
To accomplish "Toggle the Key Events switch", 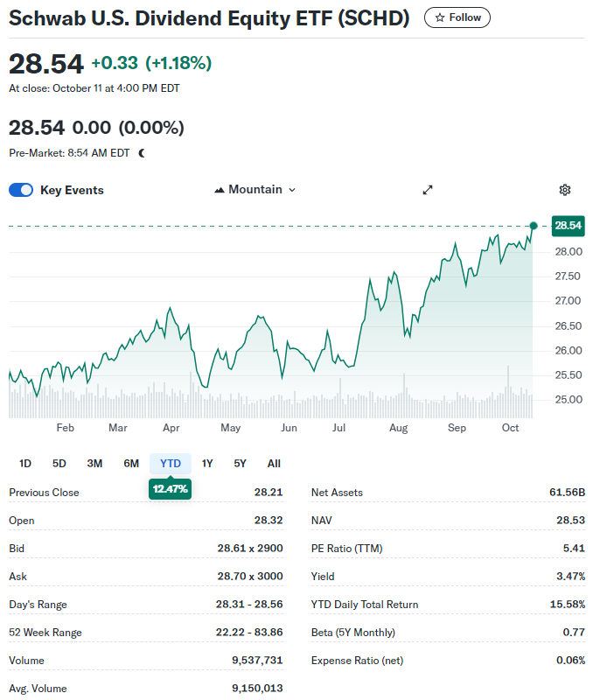I will 21,190.
